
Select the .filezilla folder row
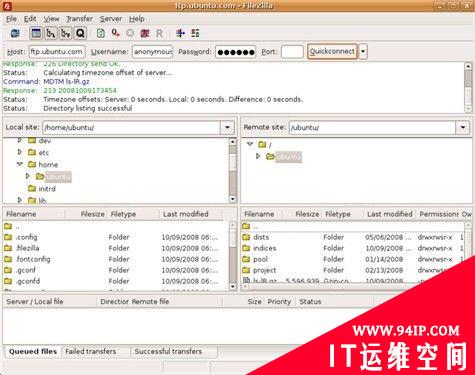click(115, 248)
